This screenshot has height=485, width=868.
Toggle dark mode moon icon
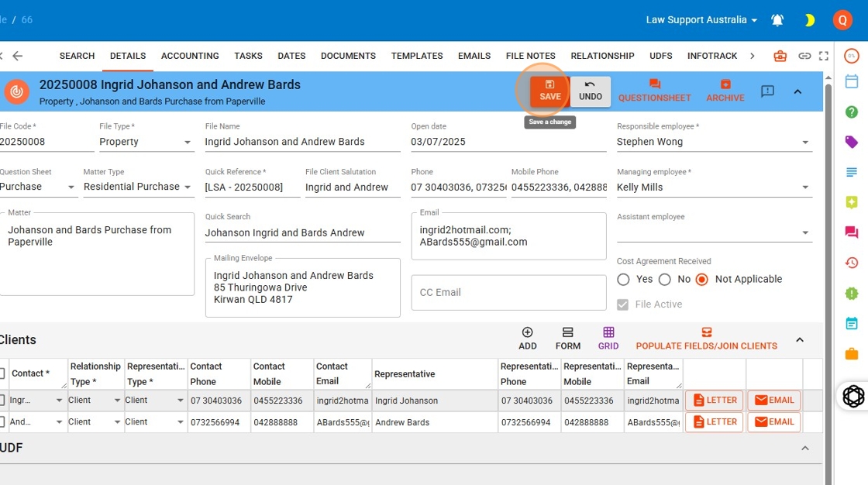810,20
